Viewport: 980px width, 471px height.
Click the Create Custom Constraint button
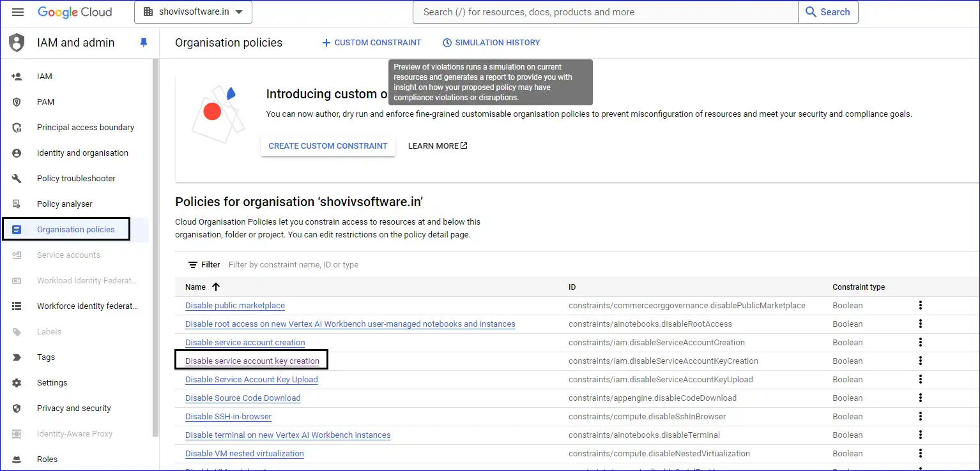tap(328, 146)
